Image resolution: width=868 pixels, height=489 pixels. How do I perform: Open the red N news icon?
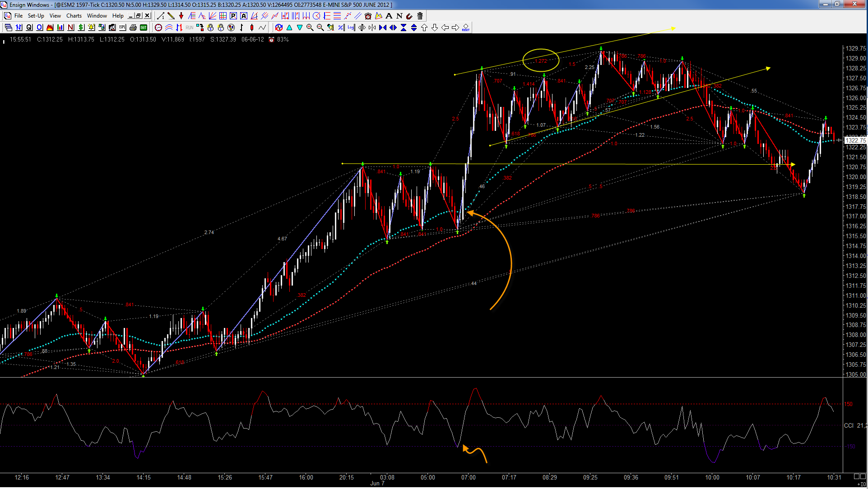tap(71, 28)
